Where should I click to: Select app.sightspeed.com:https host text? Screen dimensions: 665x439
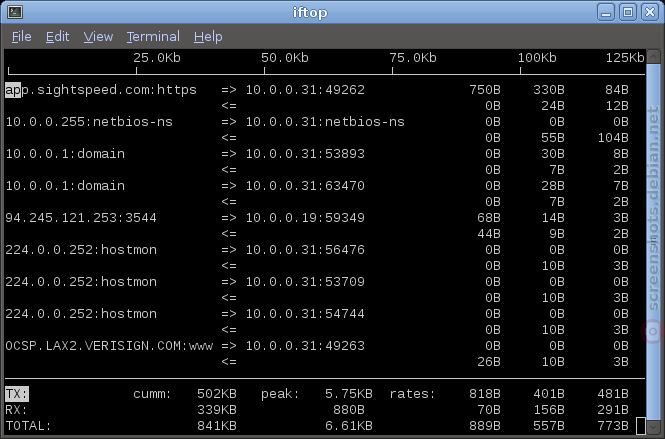(x=101, y=90)
